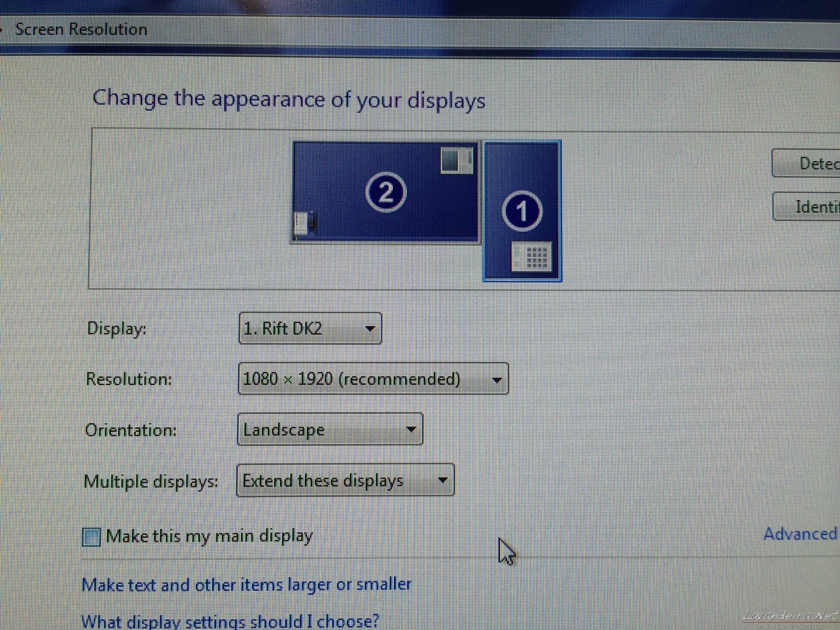Viewport: 840px width, 630px height.
Task: Click the Detect button
Action: coord(806,163)
